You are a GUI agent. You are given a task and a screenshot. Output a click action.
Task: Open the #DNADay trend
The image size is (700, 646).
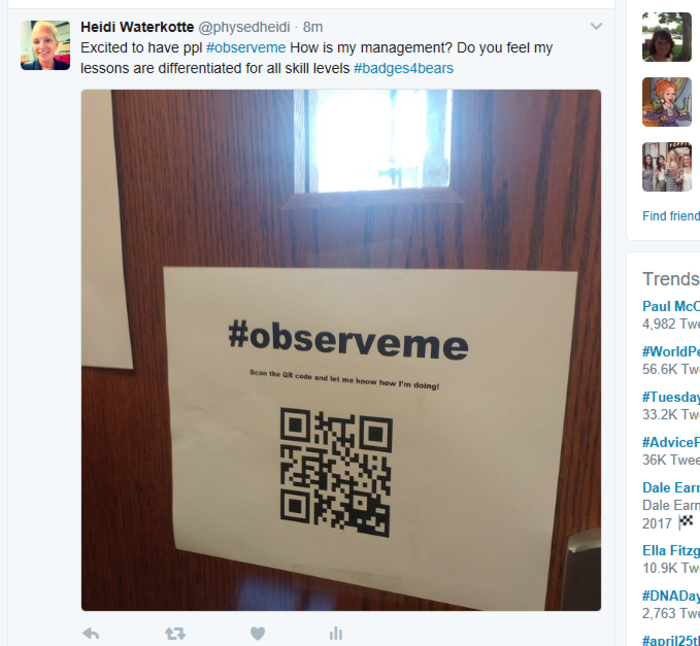click(671, 596)
